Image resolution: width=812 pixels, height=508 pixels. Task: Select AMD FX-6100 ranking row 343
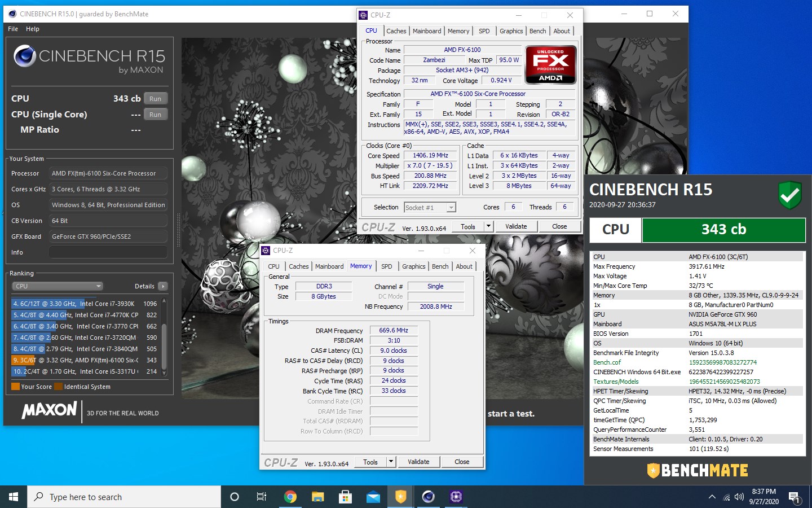pyautogui.click(x=85, y=360)
